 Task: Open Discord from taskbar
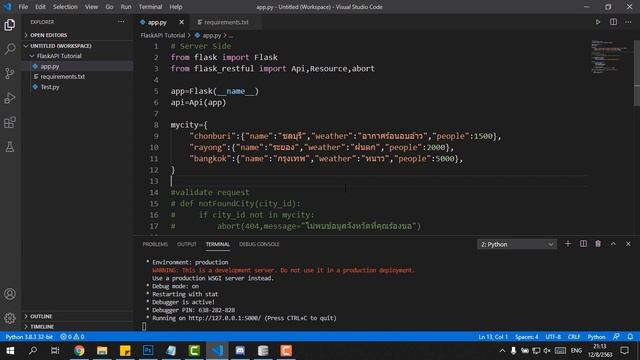(x=240, y=351)
